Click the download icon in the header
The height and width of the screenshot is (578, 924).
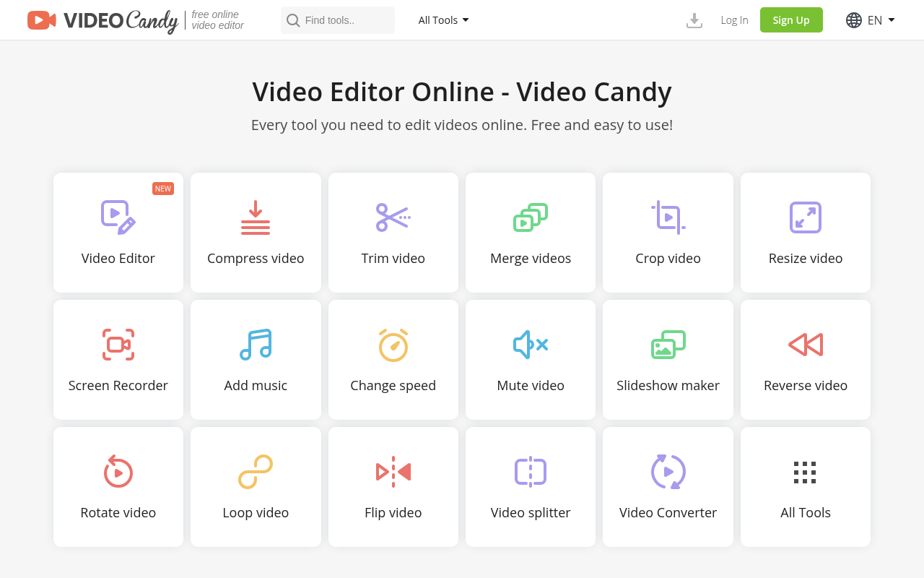click(694, 20)
